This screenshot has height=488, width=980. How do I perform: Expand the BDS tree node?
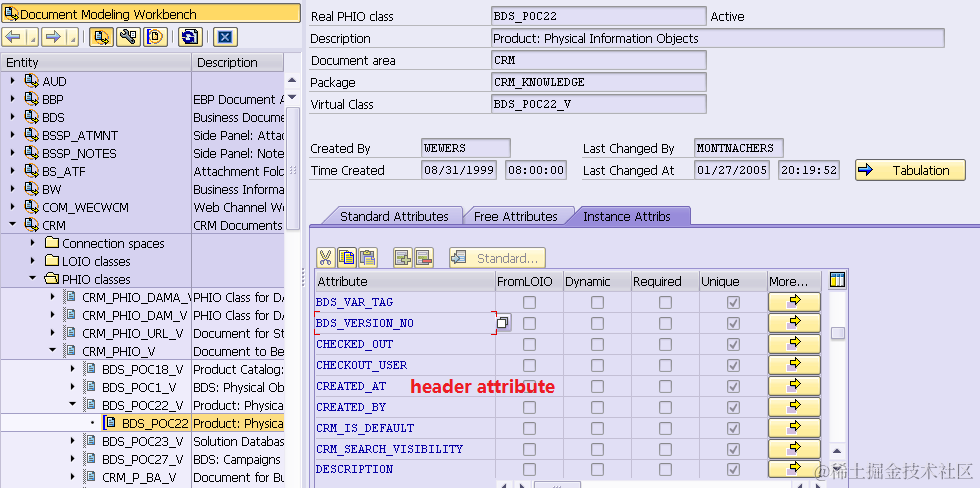12,117
